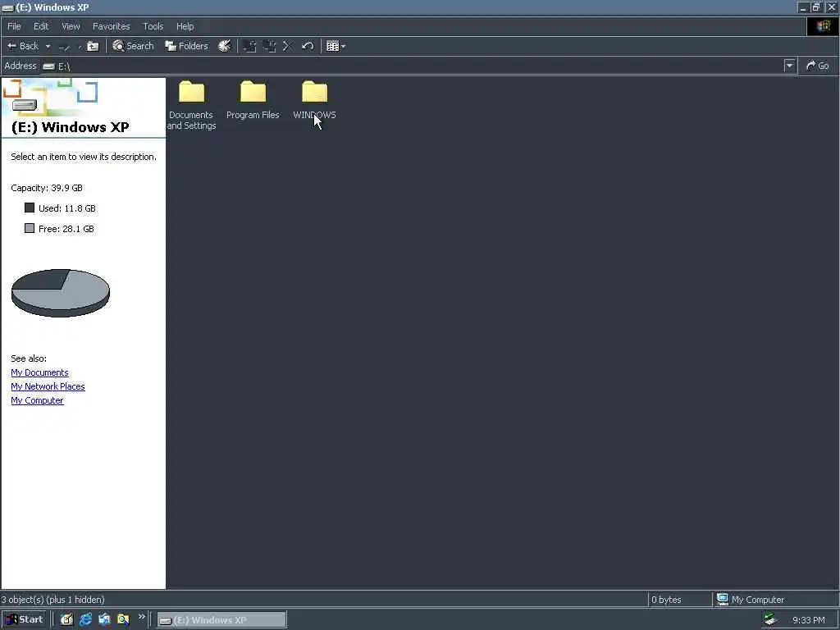Open the History toolbar icon
The height and width of the screenshot is (630, 840).
(x=225, y=46)
